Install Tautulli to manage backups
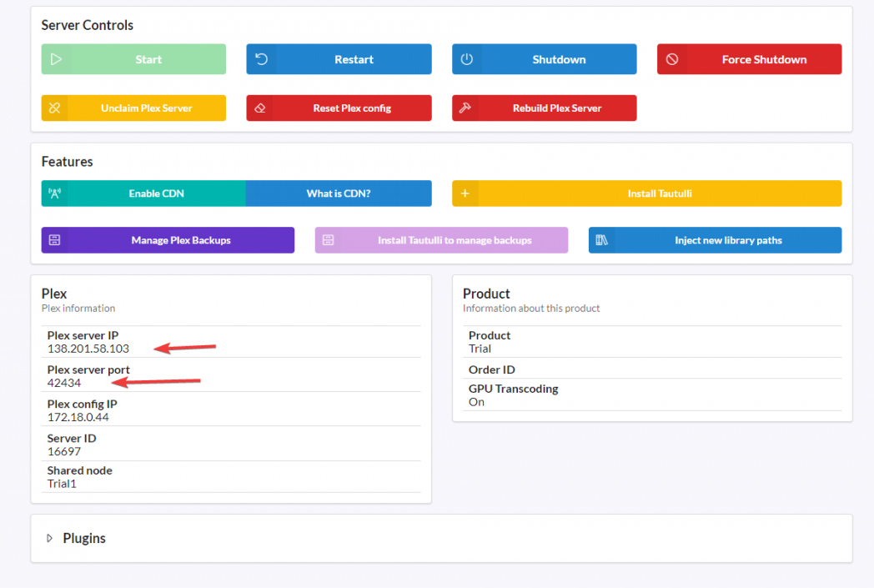Screen dimensions: 874x588 (x=441, y=239)
